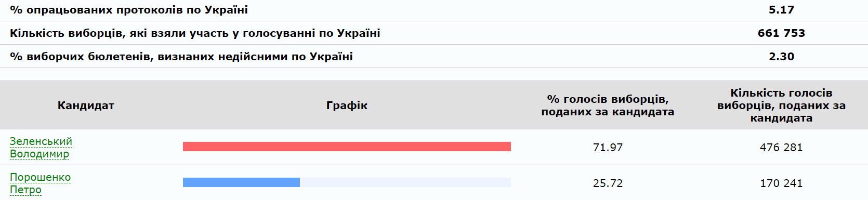Click the 170 241 vote count
Viewport: 868px width, 200px height.
tap(781, 183)
